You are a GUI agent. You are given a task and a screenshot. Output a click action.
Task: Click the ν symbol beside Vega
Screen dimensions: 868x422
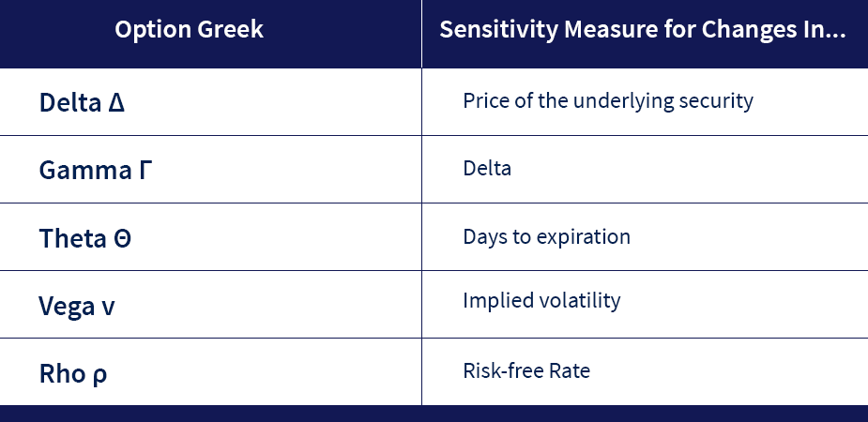click(108, 307)
